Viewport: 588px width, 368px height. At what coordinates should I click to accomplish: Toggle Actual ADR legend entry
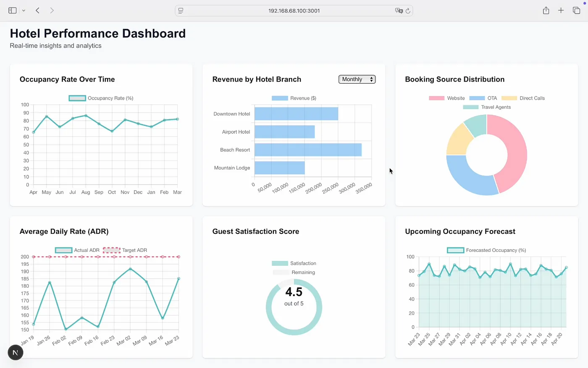[x=77, y=250]
